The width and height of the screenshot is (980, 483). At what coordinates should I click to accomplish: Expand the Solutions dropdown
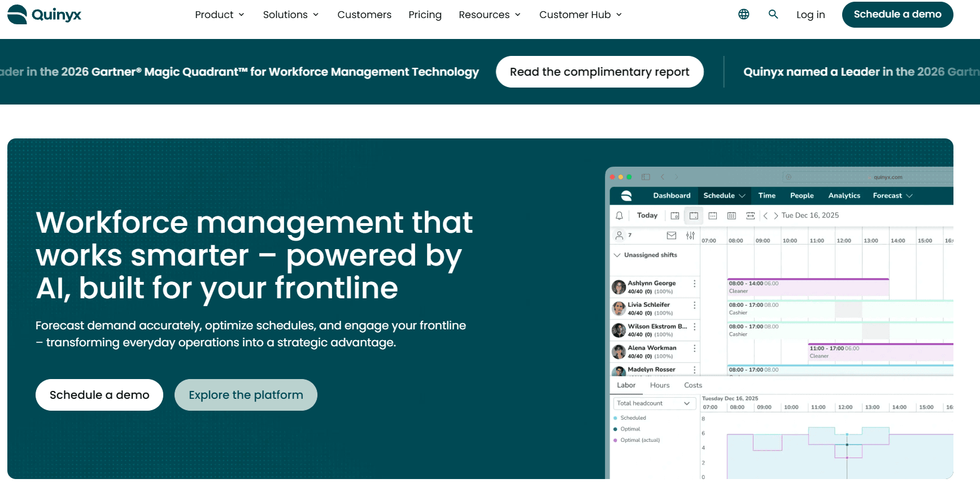pos(290,15)
